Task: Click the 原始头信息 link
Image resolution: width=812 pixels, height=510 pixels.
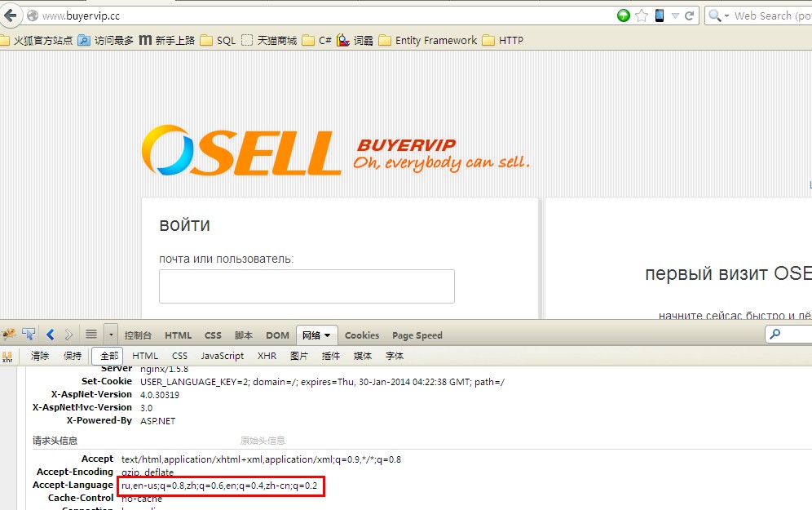Action: 263,441
